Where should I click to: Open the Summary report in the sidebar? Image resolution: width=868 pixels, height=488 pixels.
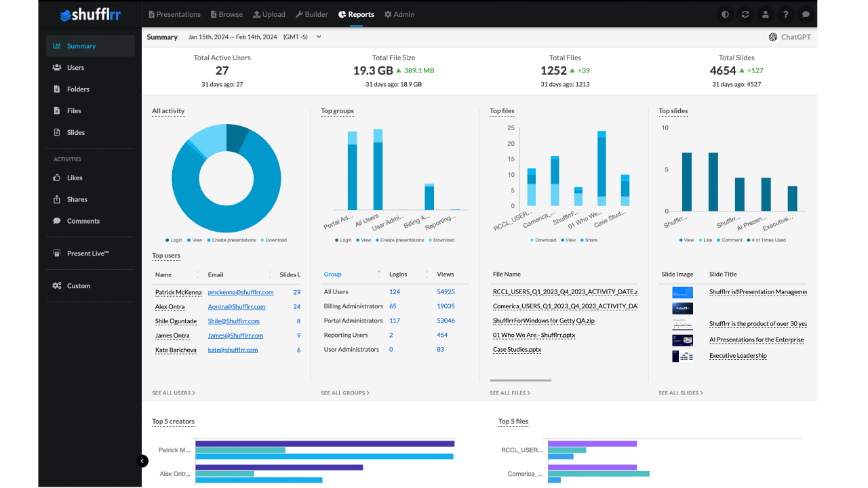pyautogui.click(x=90, y=46)
